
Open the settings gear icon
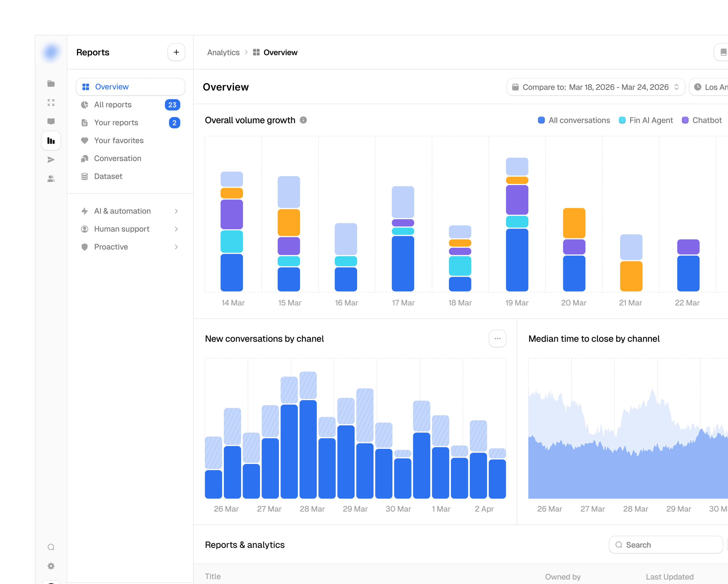point(51,566)
